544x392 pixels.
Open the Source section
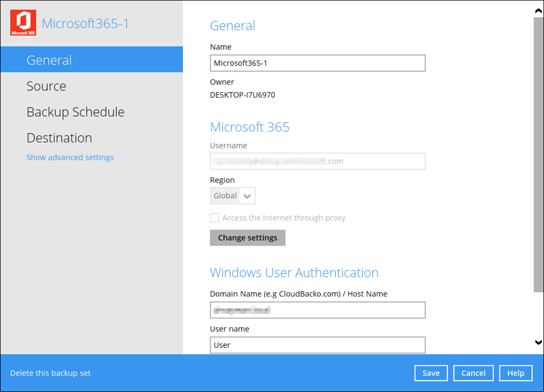click(46, 86)
